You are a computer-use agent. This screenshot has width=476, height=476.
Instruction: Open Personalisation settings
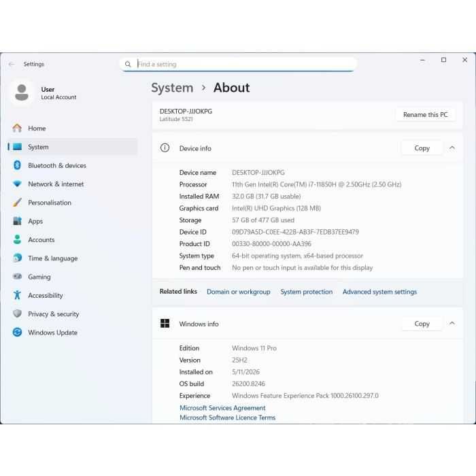pos(72,203)
